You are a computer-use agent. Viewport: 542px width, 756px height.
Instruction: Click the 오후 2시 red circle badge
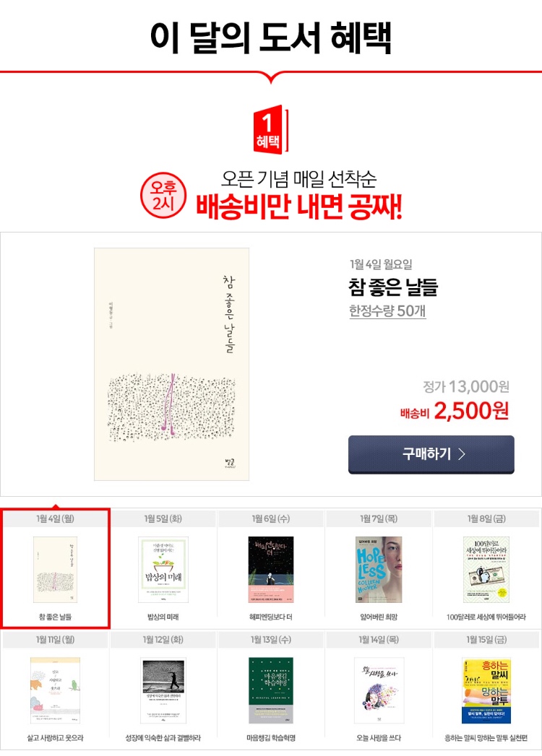(163, 196)
